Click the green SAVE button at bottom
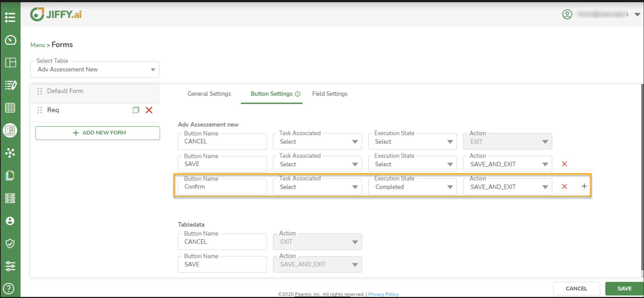The image size is (644, 298). point(624,288)
